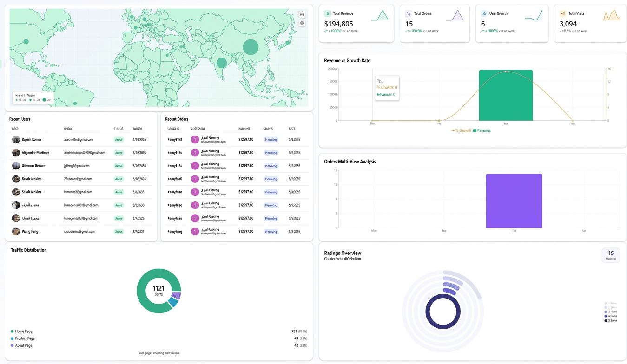
Task: Select the large bubble over China on map
Action: pyautogui.click(x=251, y=47)
